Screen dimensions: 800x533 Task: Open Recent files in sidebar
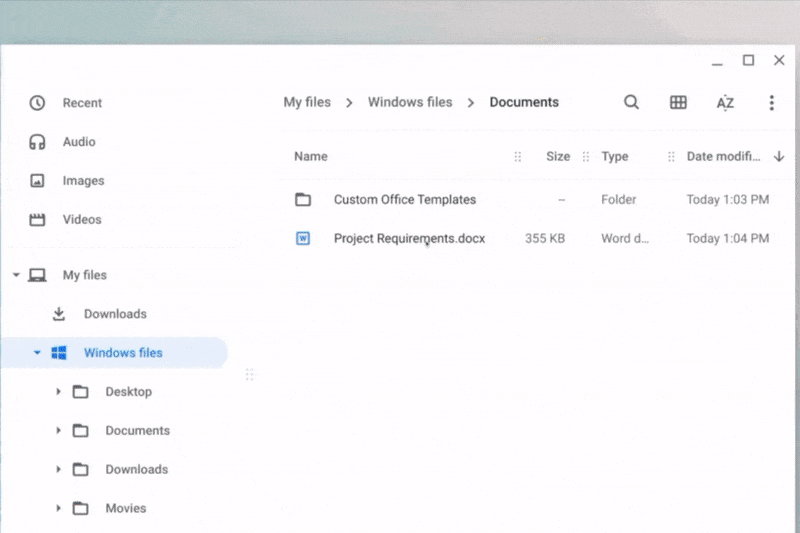point(82,103)
